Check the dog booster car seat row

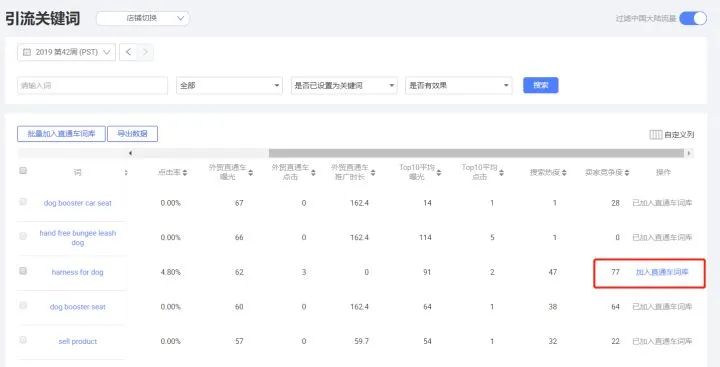click(23, 202)
